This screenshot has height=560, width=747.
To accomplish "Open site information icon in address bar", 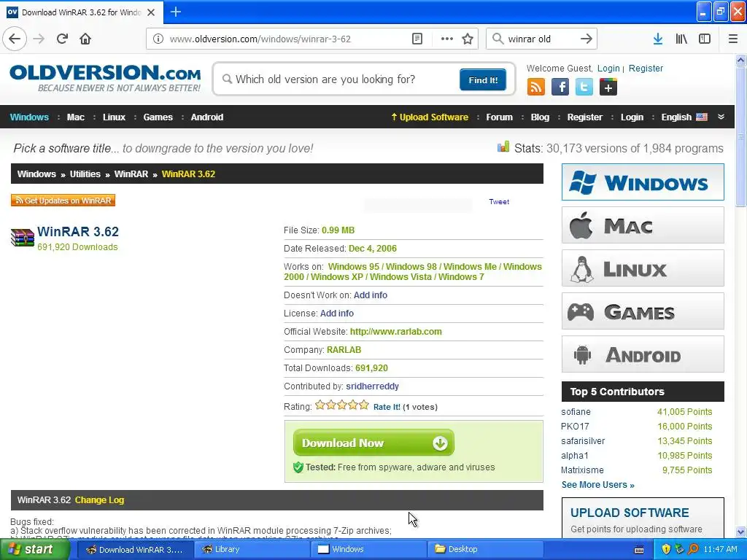I will [x=158, y=39].
